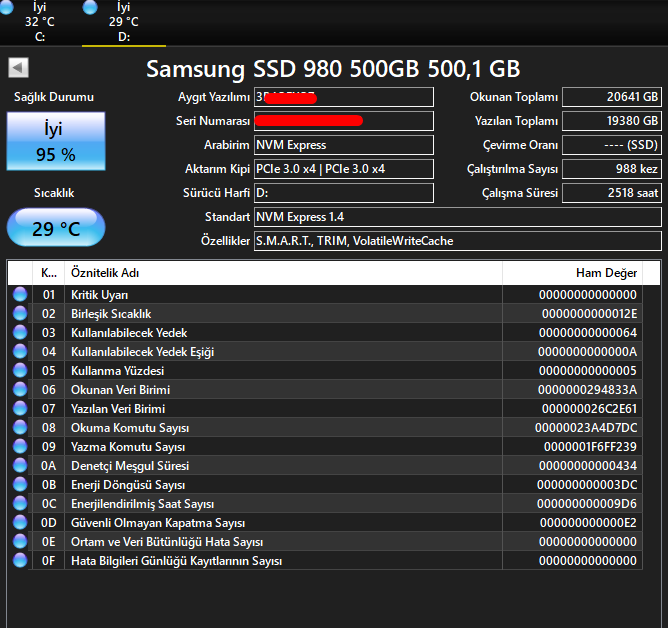
Task: Select the Enerjilendirilmiş Saat Sayısı attribute name
Action: (x=142, y=504)
